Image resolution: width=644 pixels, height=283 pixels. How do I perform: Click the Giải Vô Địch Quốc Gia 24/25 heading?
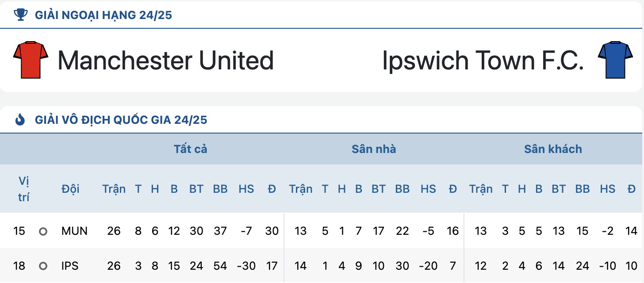tap(121, 120)
